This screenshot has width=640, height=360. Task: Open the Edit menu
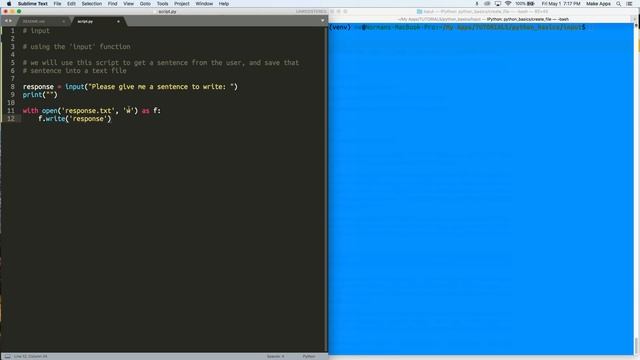pyautogui.click(x=71, y=4)
